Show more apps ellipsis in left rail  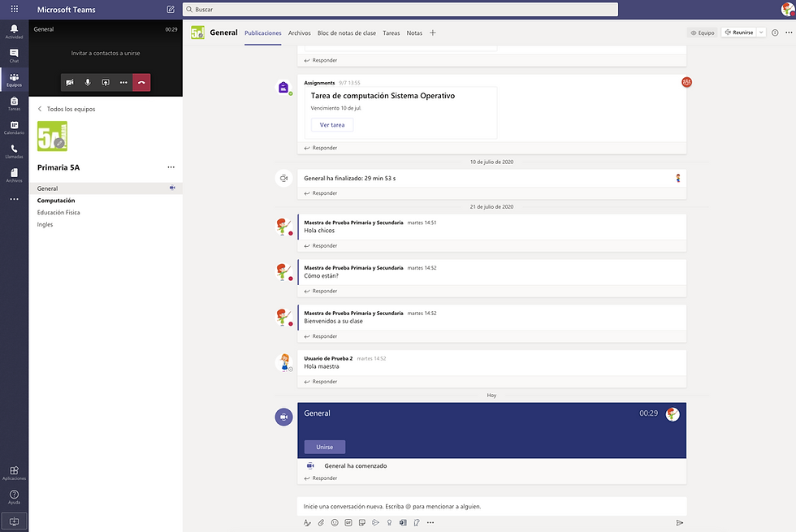(15, 199)
